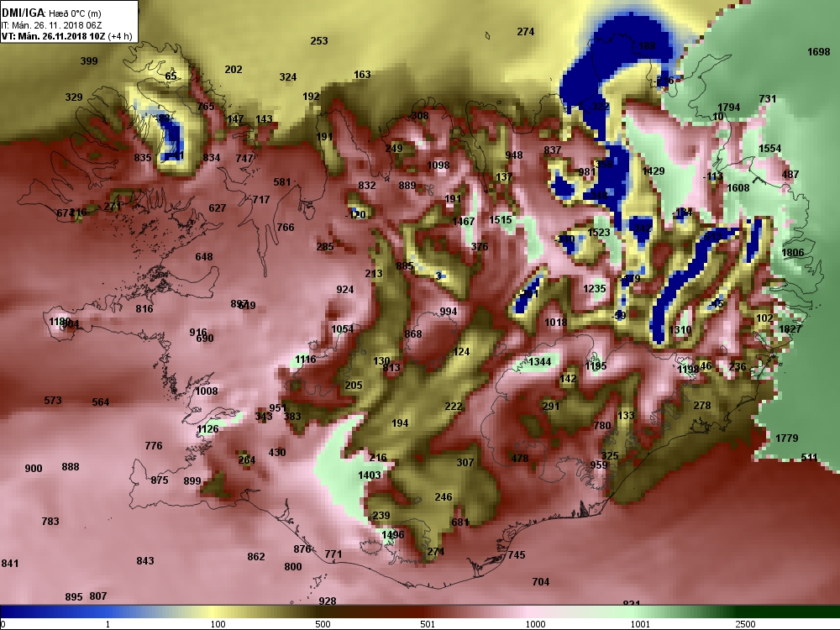Click the map value 1403
840x630 pixels.
(370, 475)
